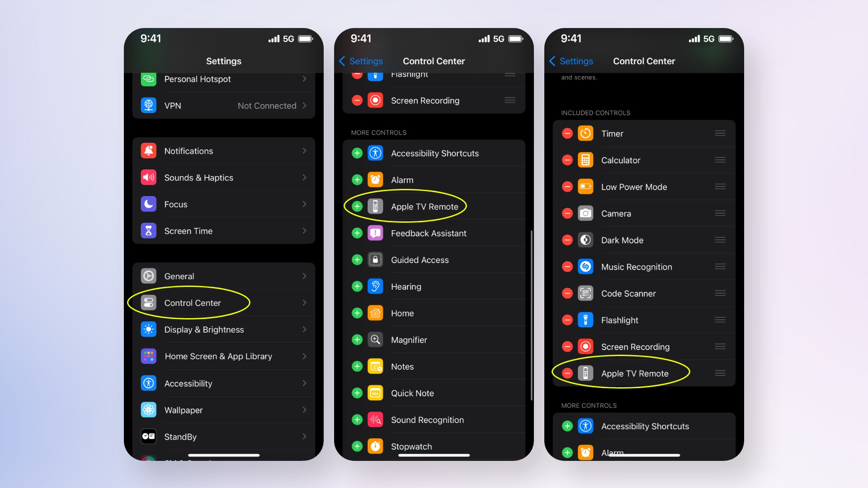The height and width of the screenshot is (488, 868).
Task: Select the Dark Mode toggle icon
Action: [586, 239]
